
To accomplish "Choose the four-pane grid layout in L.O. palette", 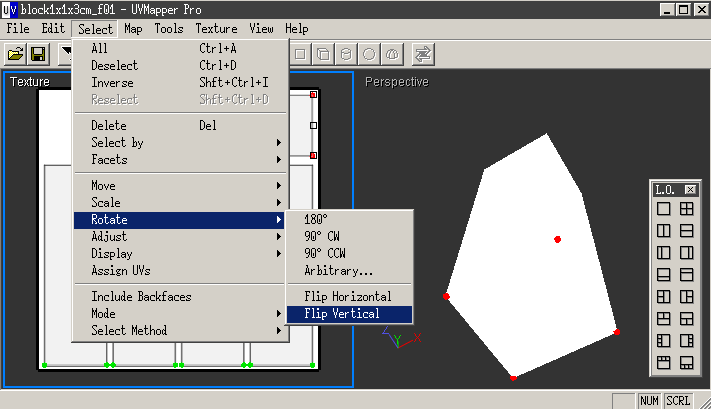I will [687, 209].
